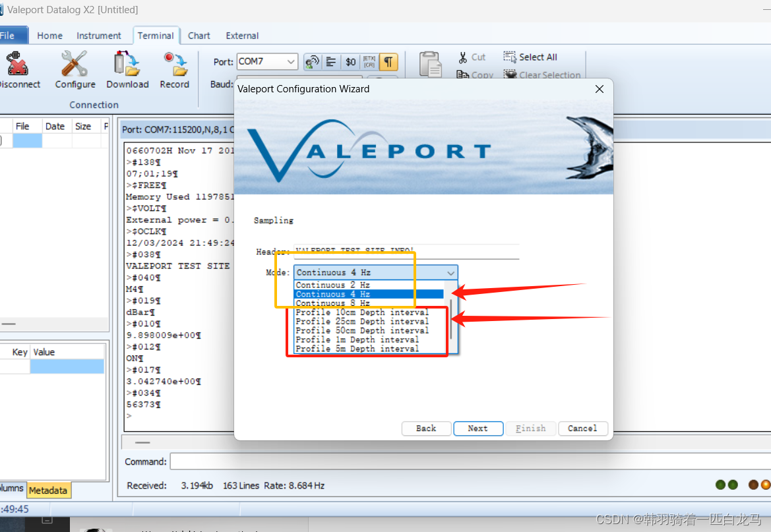Select the Terminal ribbon tab
This screenshot has height=532, width=771.
coord(156,36)
